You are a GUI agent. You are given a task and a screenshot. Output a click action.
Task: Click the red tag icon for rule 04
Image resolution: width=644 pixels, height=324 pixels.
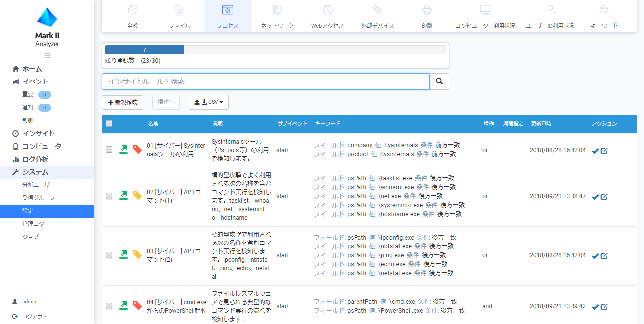coord(138,306)
